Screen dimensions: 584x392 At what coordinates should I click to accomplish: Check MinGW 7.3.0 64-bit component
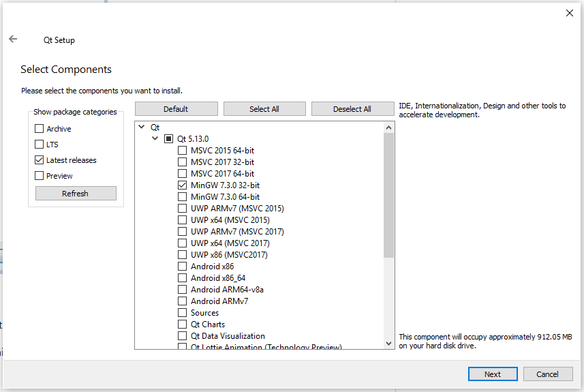coord(182,197)
